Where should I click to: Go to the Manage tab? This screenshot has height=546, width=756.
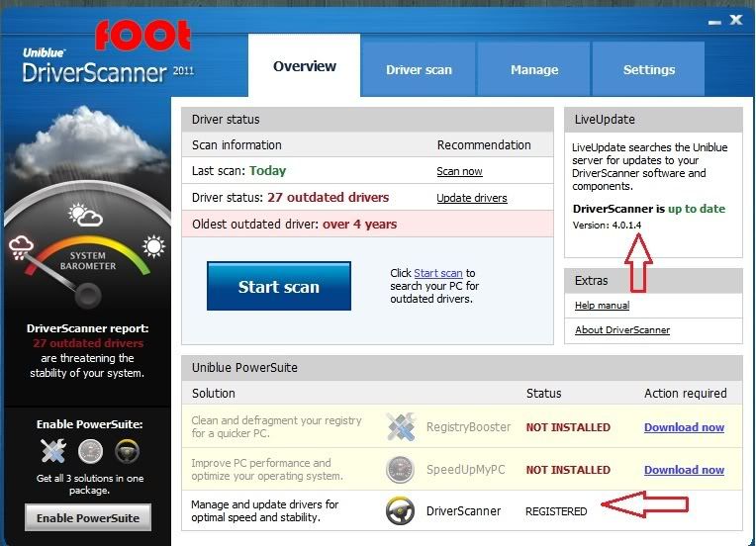tap(534, 70)
